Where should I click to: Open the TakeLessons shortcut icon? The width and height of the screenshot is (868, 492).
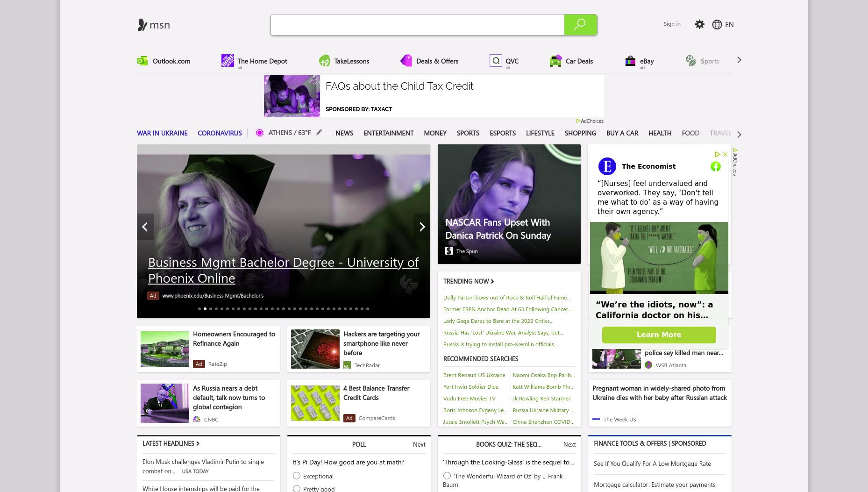(x=324, y=61)
